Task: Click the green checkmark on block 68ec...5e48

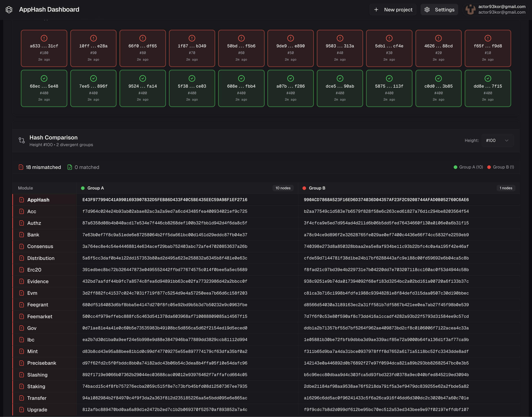Action: [x=44, y=79]
